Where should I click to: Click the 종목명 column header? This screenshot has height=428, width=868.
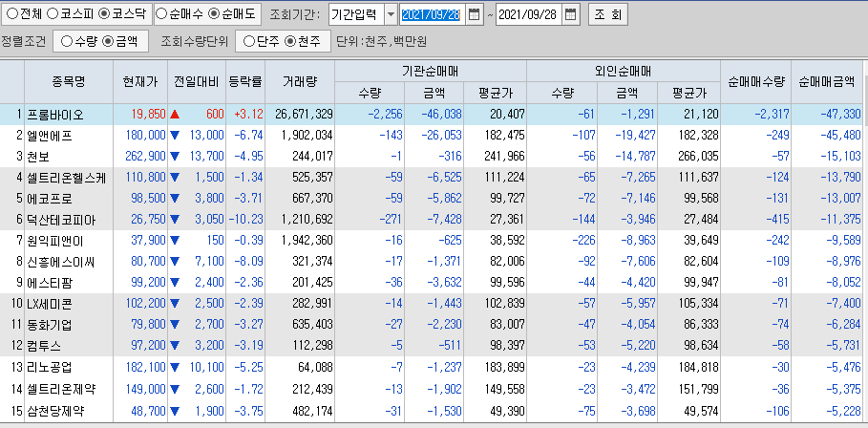point(69,81)
